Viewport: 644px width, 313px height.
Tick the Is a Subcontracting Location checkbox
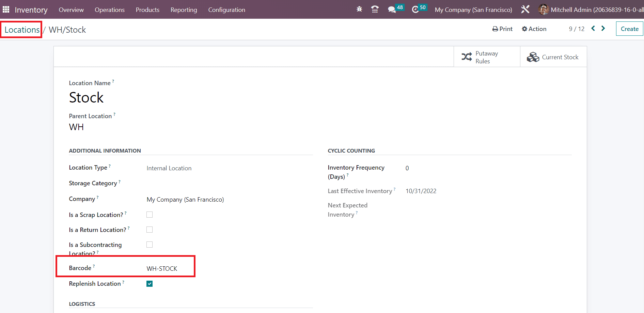point(150,245)
